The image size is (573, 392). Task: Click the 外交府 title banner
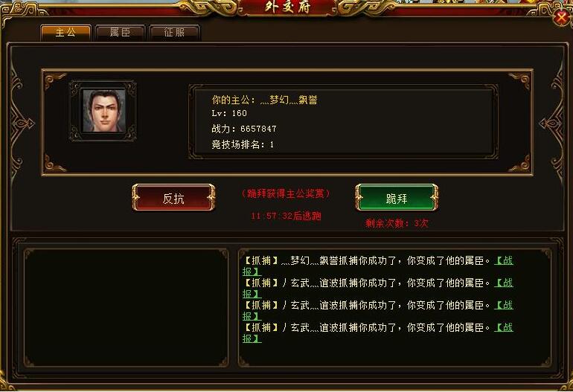(x=287, y=7)
